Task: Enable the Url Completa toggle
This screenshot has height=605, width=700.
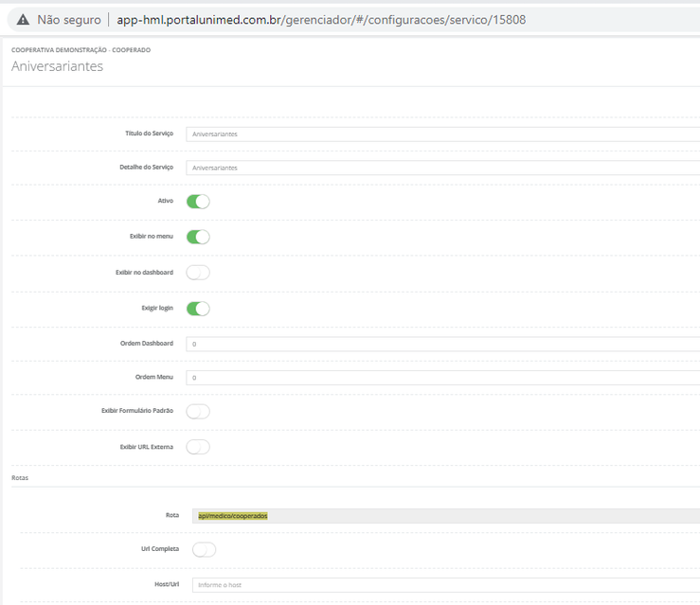Action: pos(204,550)
